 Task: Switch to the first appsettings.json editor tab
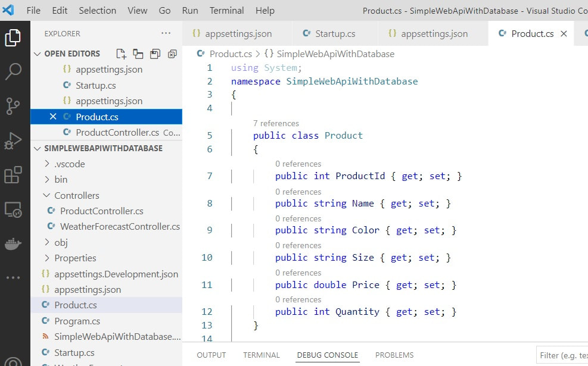237,34
